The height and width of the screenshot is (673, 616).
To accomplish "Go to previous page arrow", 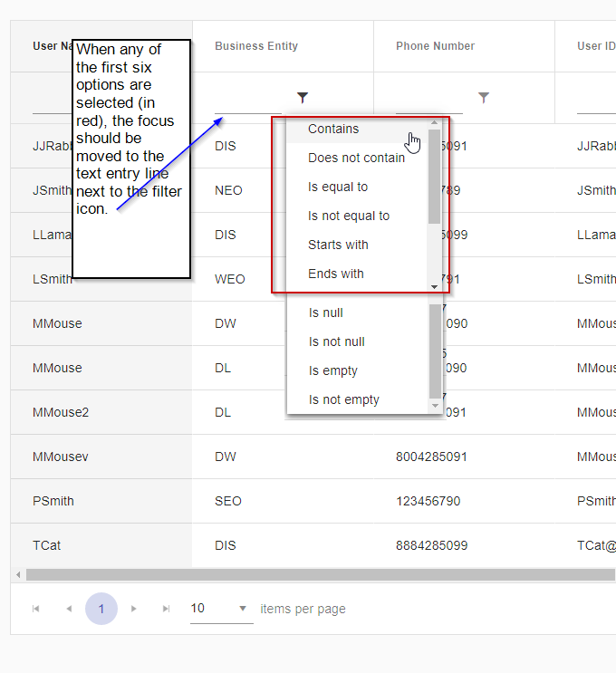I will click(x=69, y=609).
